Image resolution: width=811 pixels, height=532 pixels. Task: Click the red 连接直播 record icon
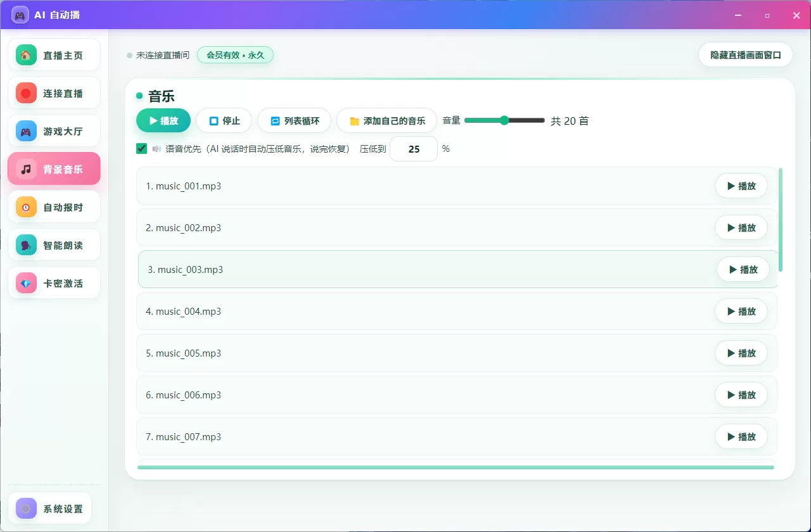26,93
